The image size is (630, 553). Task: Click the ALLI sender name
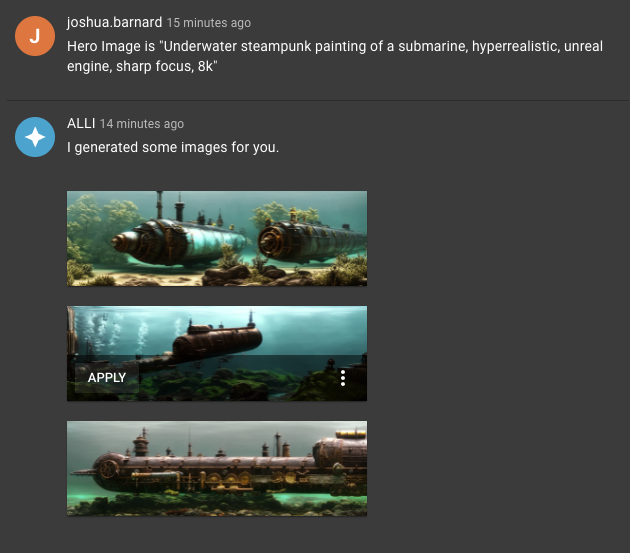81,123
